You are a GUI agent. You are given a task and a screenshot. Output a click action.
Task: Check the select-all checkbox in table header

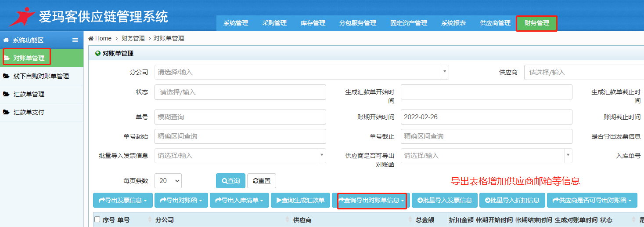(x=97, y=220)
